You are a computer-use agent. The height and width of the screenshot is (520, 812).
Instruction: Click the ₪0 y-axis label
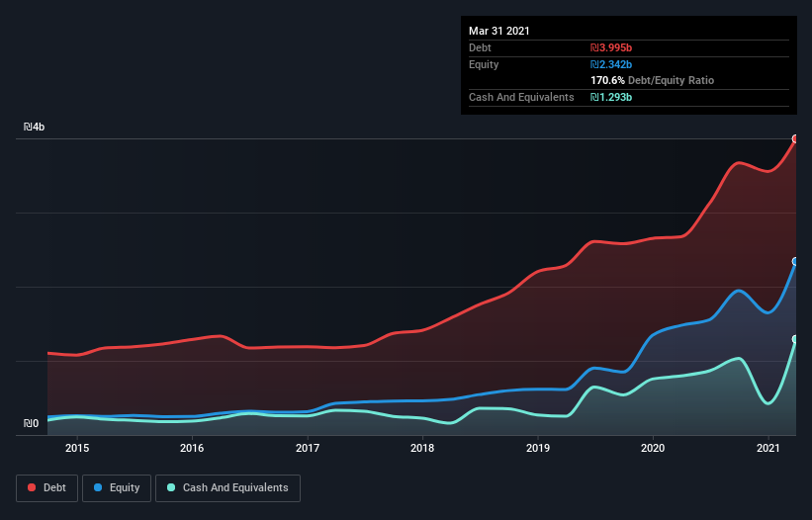click(x=31, y=423)
